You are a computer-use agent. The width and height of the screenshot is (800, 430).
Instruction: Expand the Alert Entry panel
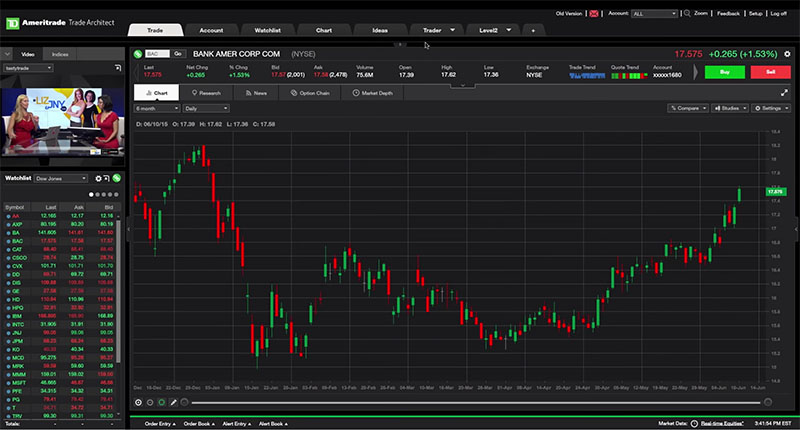pos(237,424)
